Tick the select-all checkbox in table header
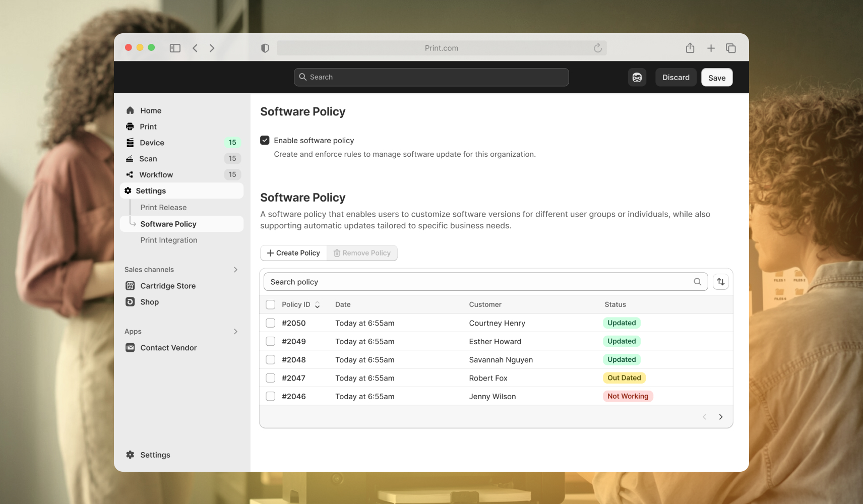Screen dimensions: 863x504 coord(271,304)
